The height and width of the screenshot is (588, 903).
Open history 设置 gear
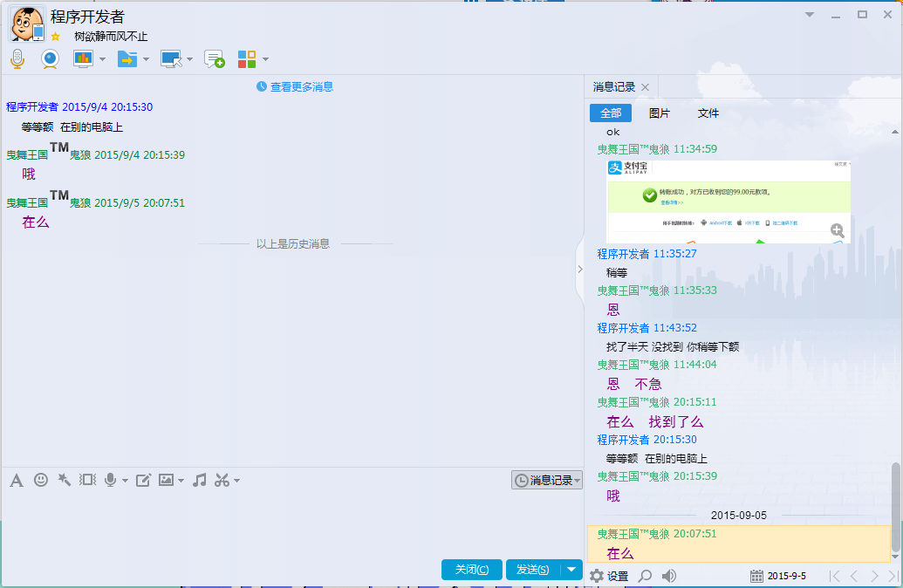click(609, 576)
